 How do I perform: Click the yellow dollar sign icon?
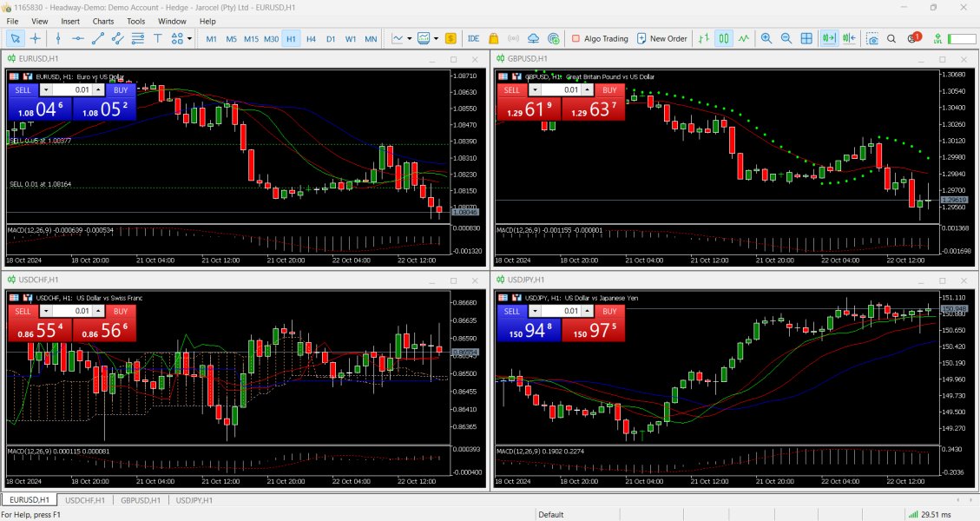tap(451, 39)
